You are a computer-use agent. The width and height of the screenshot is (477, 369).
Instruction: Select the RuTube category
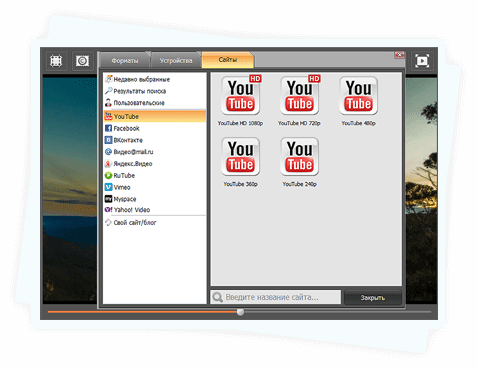(x=155, y=175)
